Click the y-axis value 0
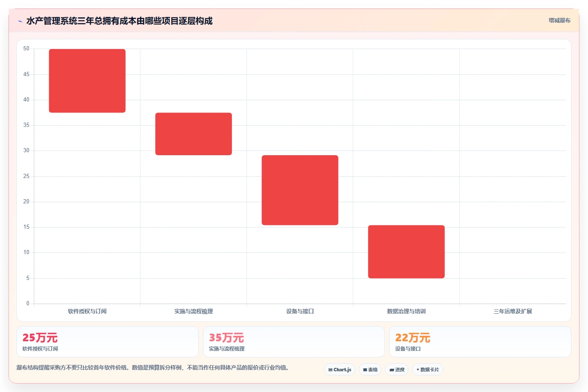The width and height of the screenshot is (588, 392). coord(28,304)
